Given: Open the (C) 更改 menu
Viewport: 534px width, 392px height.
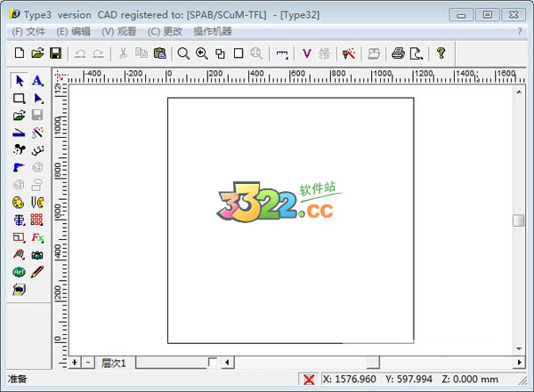Looking at the screenshot, I should [x=165, y=32].
